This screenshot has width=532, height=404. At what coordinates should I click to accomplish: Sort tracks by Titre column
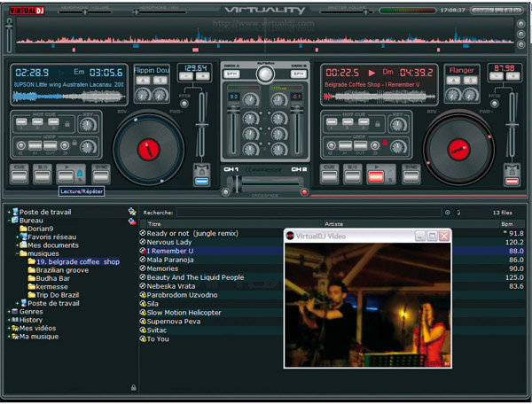[235, 224]
